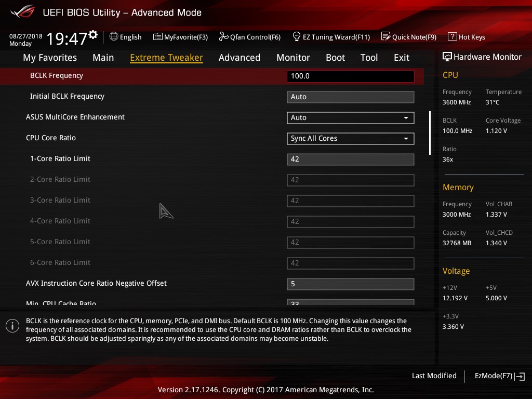Click the 3-Core Ratio Limit field

click(351, 201)
